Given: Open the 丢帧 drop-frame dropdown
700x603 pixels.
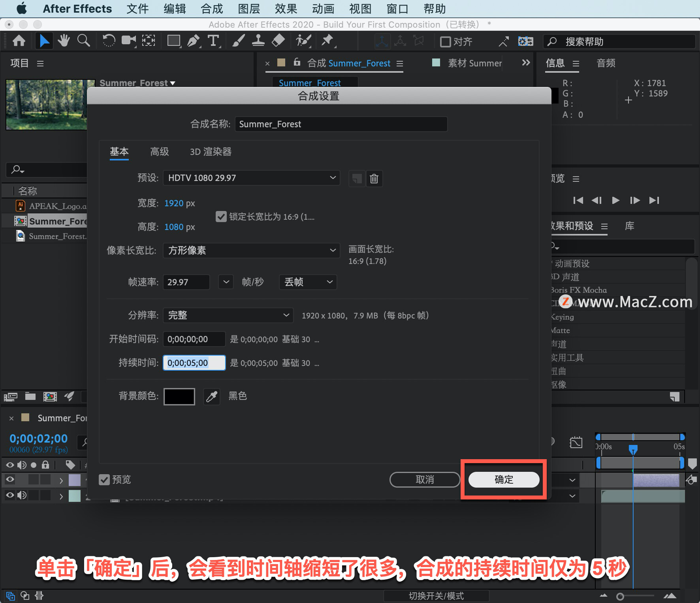Looking at the screenshot, I should click(308, 282).
